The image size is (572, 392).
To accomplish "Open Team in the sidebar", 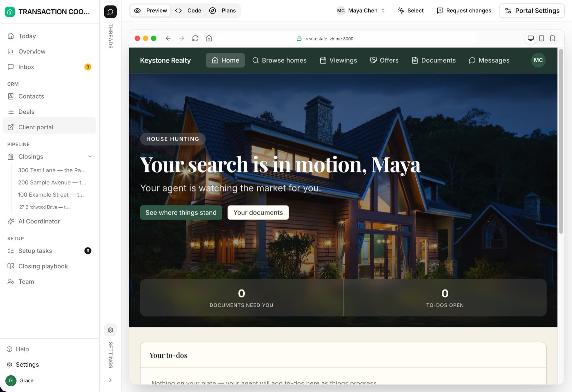I will coord(49,282).
